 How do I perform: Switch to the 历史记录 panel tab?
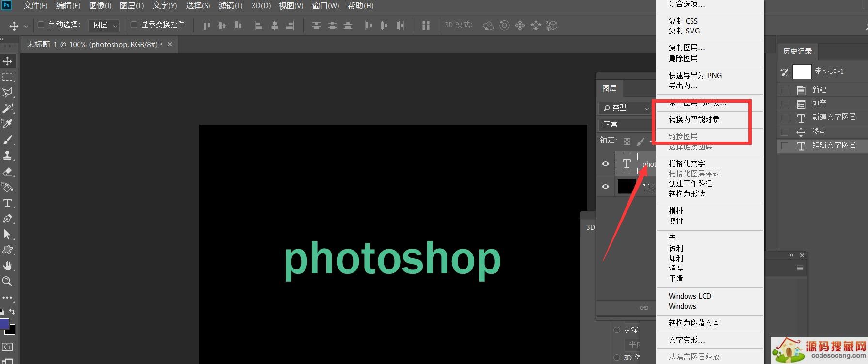click(x=797, y=51)
